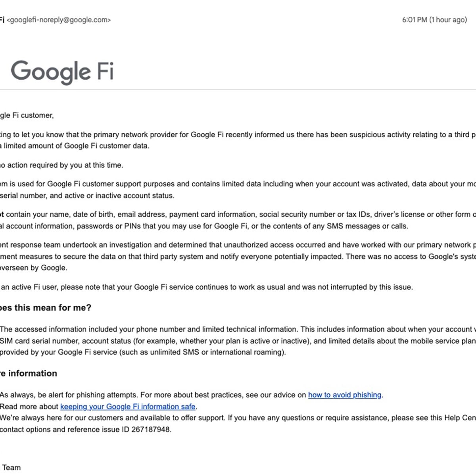Click the 'does this mean for me?' heading
Screen dimensions: 476x476
click(46, 308)
